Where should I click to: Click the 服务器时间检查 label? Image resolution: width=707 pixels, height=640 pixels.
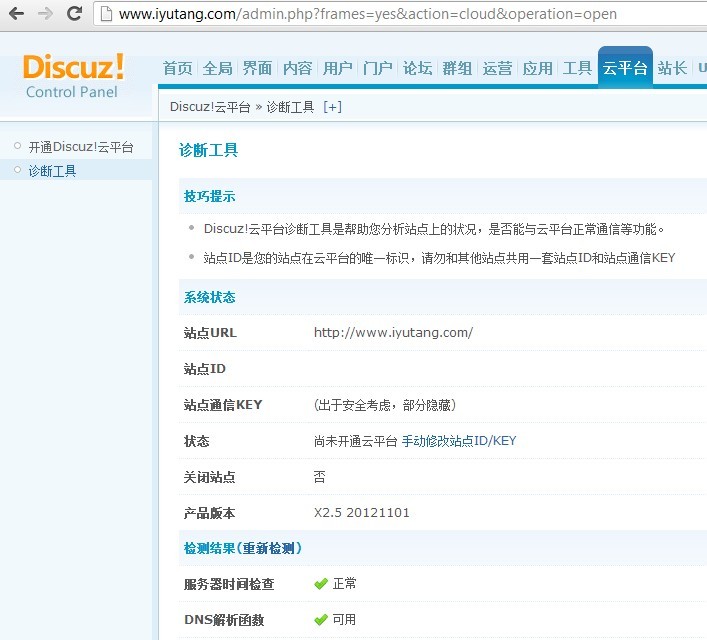[x=229, y=584]
